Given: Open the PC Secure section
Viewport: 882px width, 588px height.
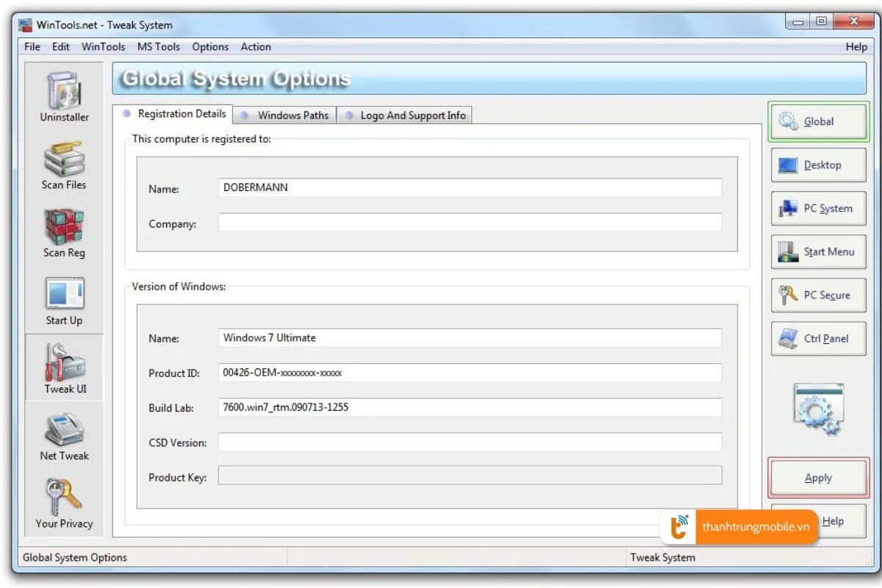Looking at the screenshot, I should click(x=818, y=295).
